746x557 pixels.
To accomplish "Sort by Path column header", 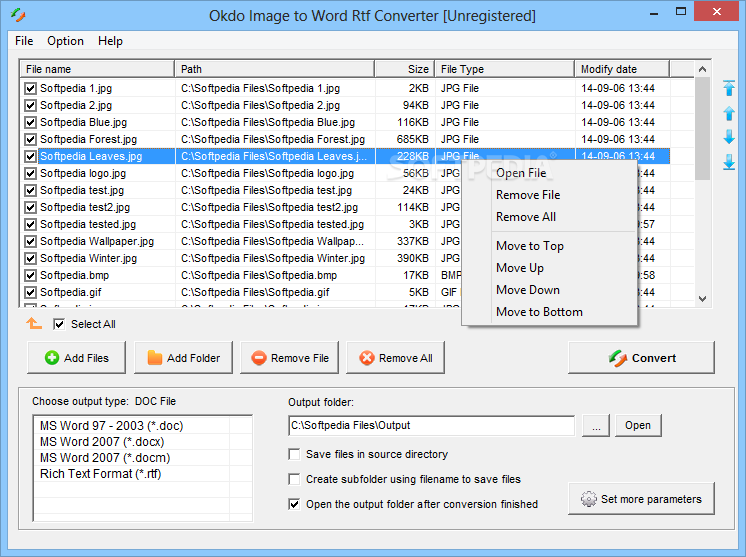I will click(x=275, y=69).
